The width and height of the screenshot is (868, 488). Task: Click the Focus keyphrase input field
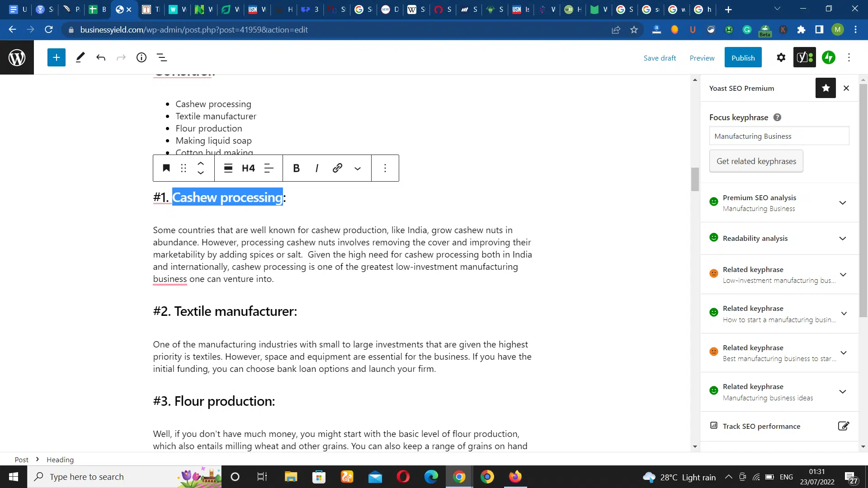coord(778,136)
